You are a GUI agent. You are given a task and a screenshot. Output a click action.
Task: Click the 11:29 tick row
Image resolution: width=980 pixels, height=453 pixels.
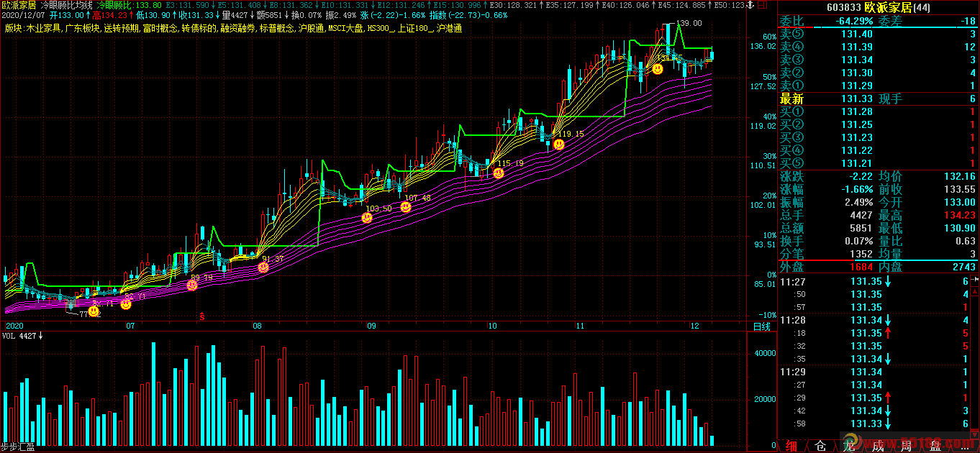tap(875, 372)
